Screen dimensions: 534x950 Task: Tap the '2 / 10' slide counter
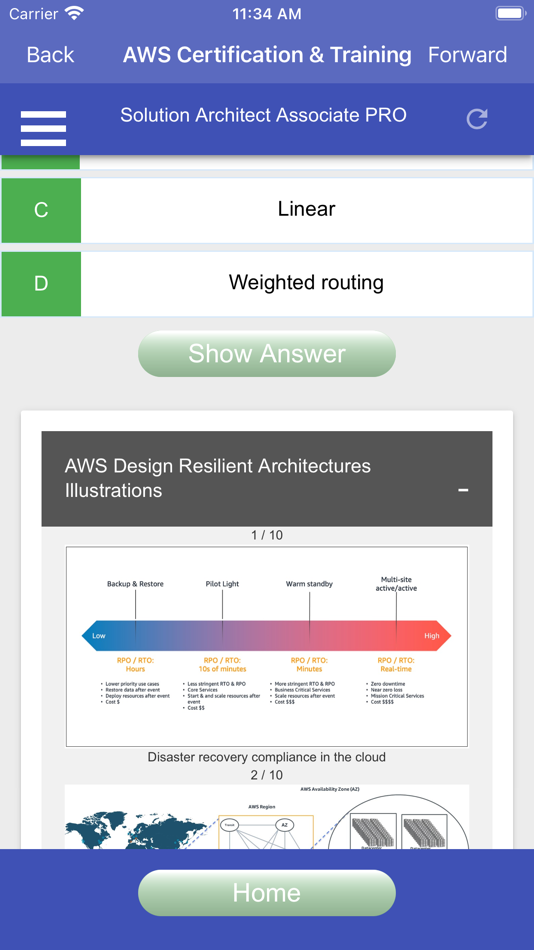click(x=267, y=775)
